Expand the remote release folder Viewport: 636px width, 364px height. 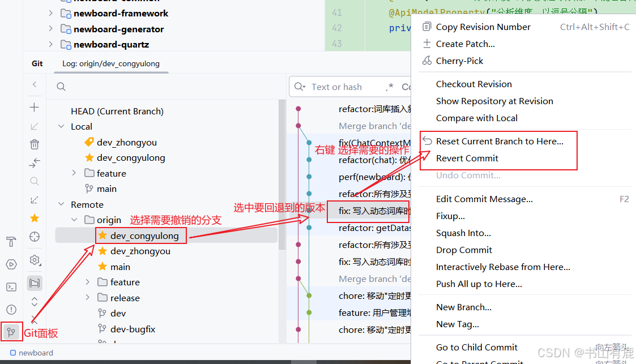click(88, 298)
